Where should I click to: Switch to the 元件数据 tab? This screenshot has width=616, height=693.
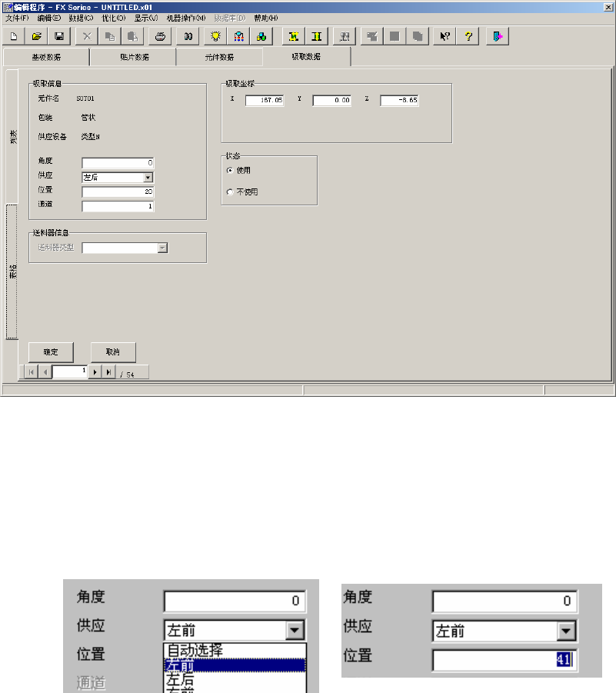(219, 57)
